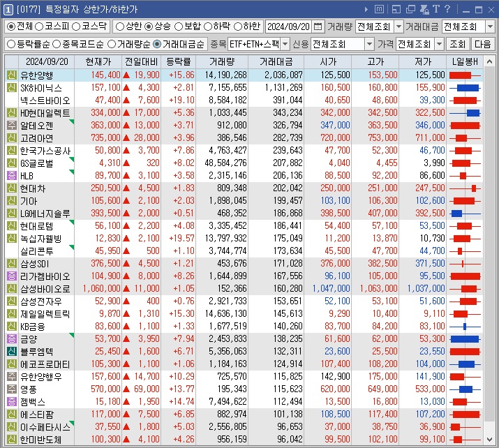Sort by 종목코드순 radio option
The image size is (499, 448).
[57, 44]
